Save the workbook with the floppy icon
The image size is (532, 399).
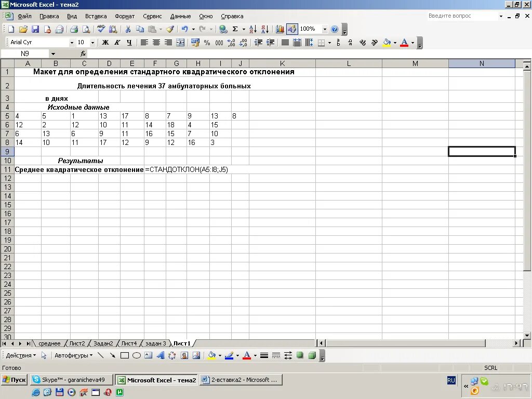tap(35, 29)
